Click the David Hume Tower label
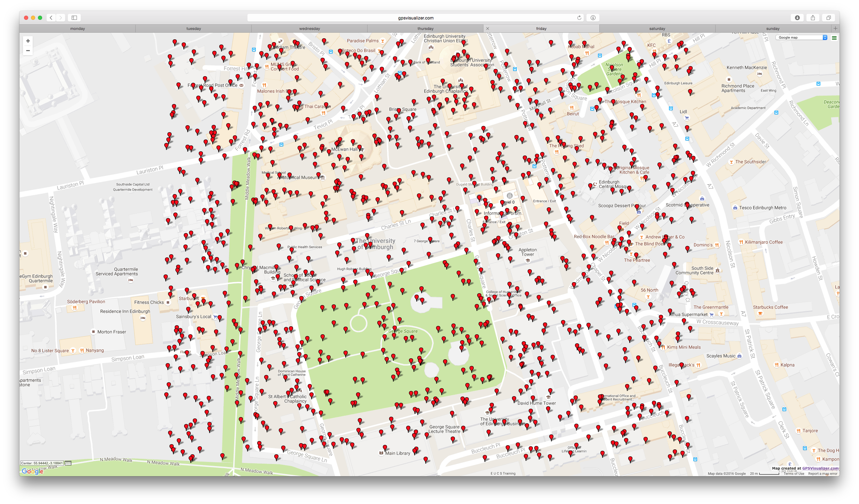This screenshot has width=859, height=504. pyautogui.click(x=536, y=403)
